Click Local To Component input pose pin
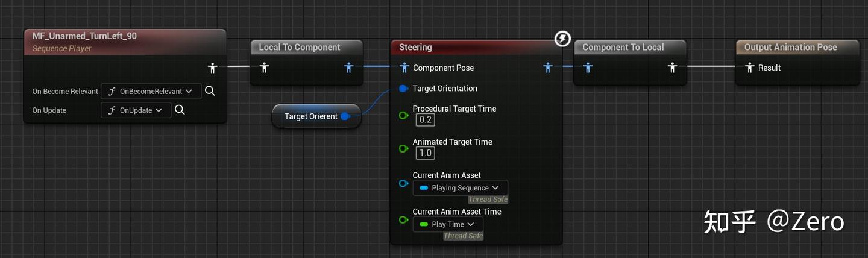This screenshot has width=868, height=258. point(264,68)
